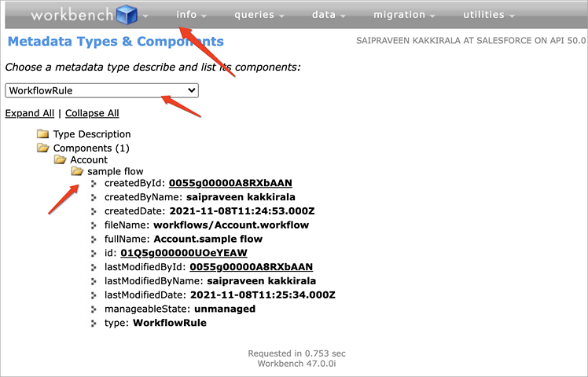Click the Expand All link

pos(30,113)
